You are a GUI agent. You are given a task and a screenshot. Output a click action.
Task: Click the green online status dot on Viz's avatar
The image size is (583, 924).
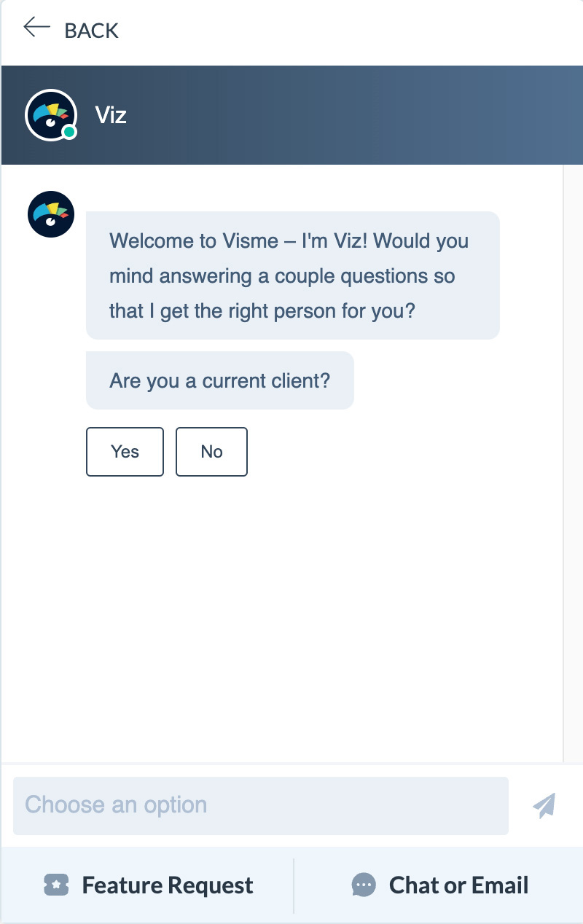click(68, 133)
